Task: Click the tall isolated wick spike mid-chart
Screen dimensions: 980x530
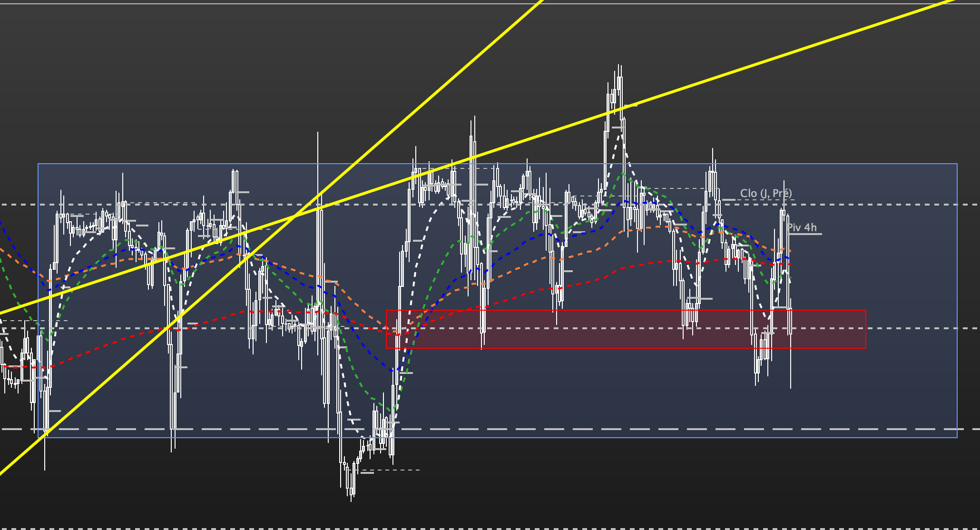Action: pos(318,152)
